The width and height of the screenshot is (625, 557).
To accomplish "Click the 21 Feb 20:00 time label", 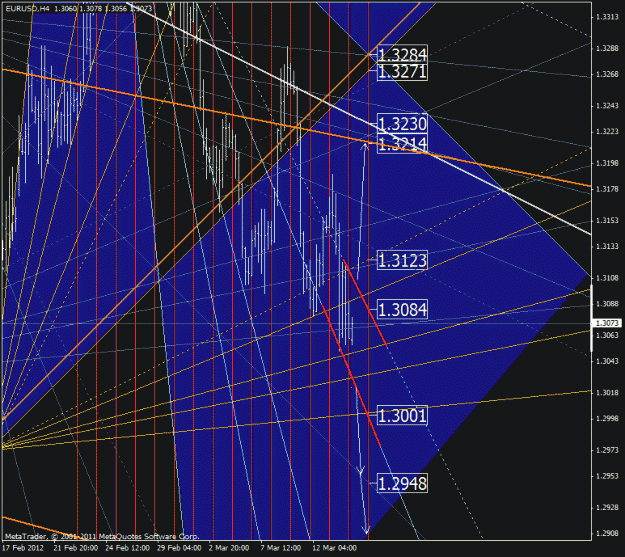I will click(76, 548).
